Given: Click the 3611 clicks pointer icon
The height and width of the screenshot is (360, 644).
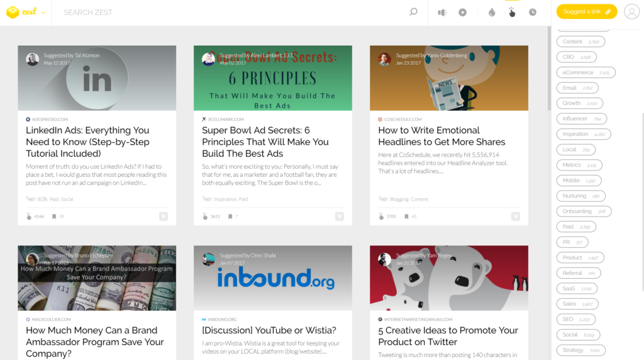Looking at the screenshot, I should pos(205,216).
